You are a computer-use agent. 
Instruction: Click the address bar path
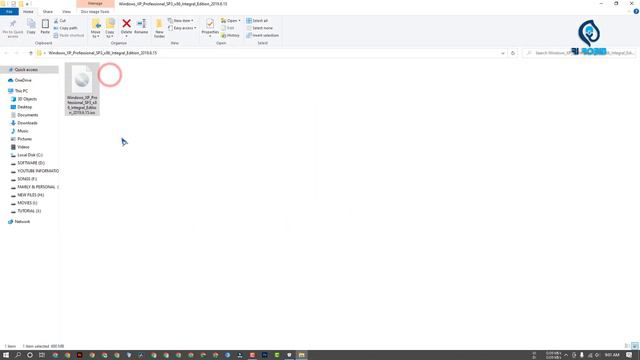(x=102, y=53)
